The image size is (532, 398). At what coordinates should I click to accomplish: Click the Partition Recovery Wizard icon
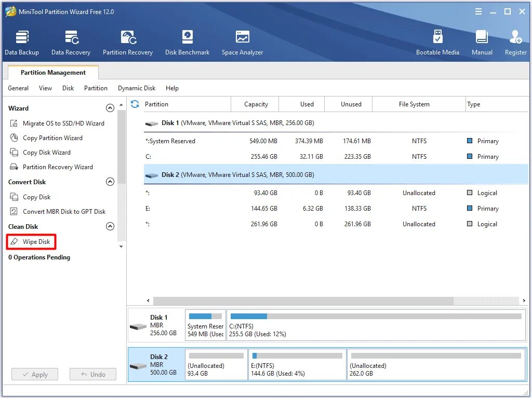coord(14,167)
